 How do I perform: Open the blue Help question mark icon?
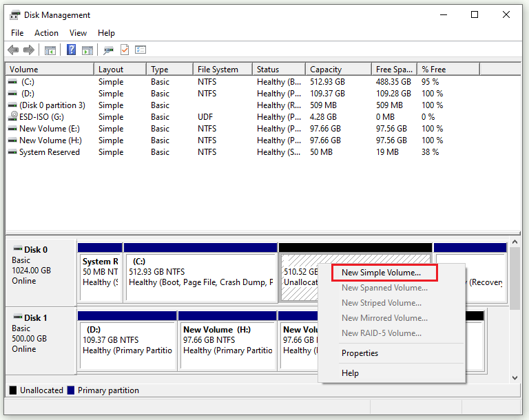click(x=71, y=50)
